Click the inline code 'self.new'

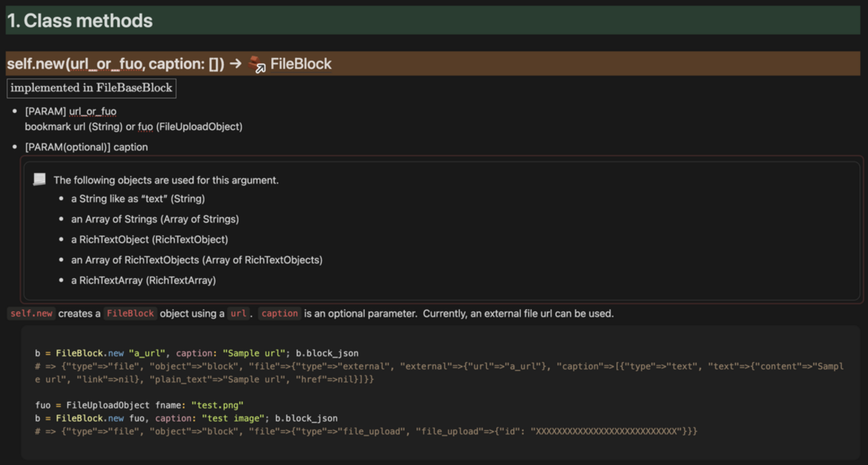31,313
